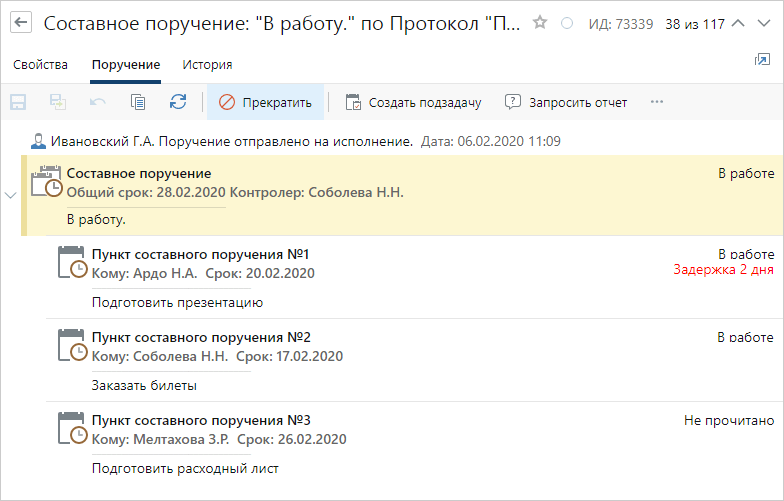Screen dimensions: 784x501
Task: Go to the next record with the down chevron
Action: pos(764,23)
